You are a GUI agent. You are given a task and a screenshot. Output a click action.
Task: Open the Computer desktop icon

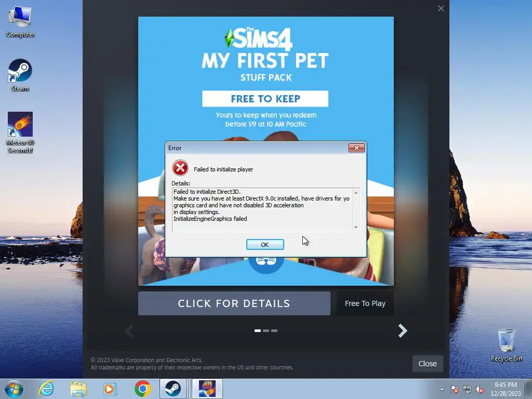(x=20, y=21)
